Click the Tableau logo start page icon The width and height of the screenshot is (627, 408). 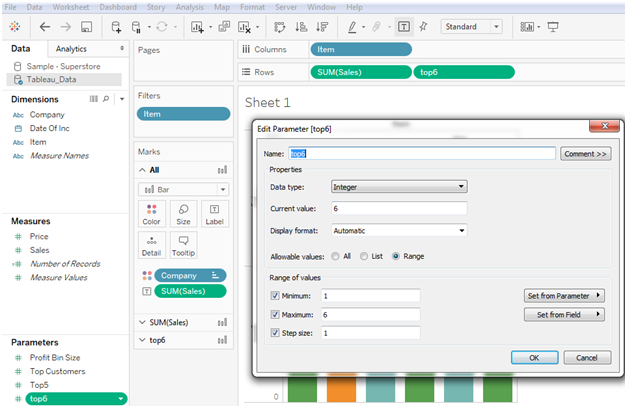tap(15, 26)
